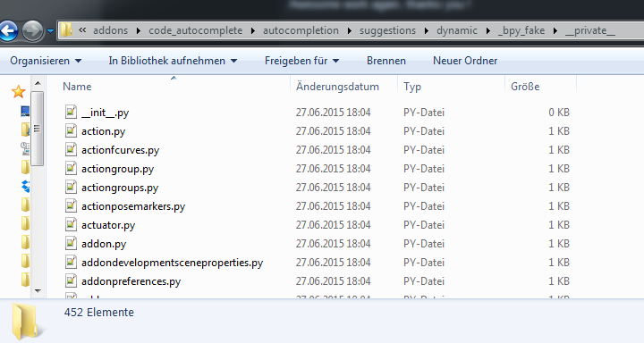This screenshot has width=644, height=343.
Task: Create a folder with Neuer Ordner
Action: pos(465,61)
